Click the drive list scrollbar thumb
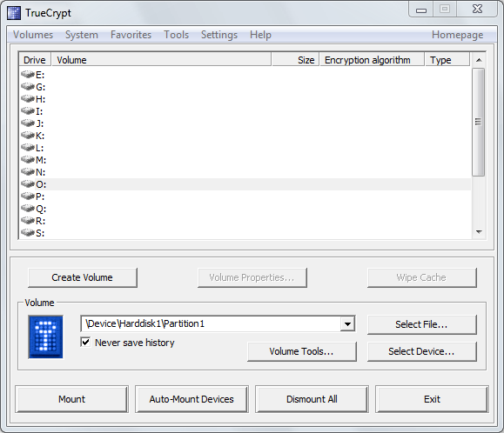The width and height of the screenshot is (504, 433). [x=479, y=122]
